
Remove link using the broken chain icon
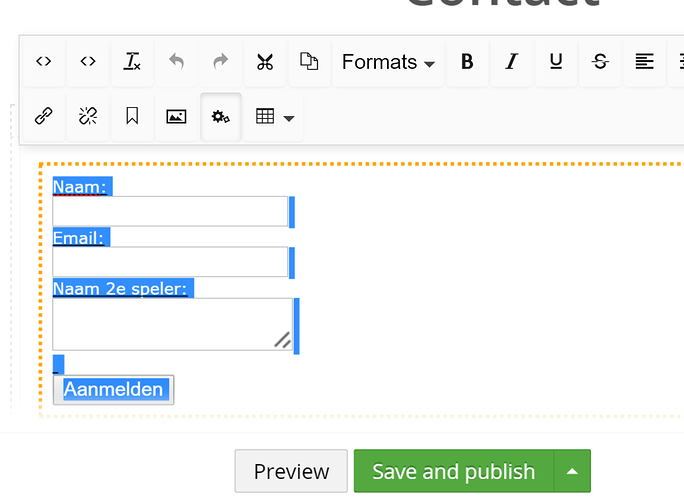pyautogui.click(x=88, y=116)
